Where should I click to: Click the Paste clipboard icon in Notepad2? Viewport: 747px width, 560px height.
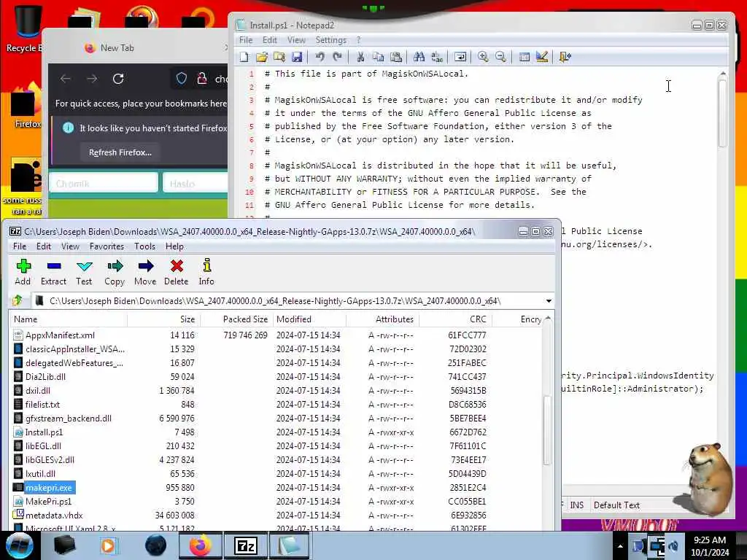point(396,57)
